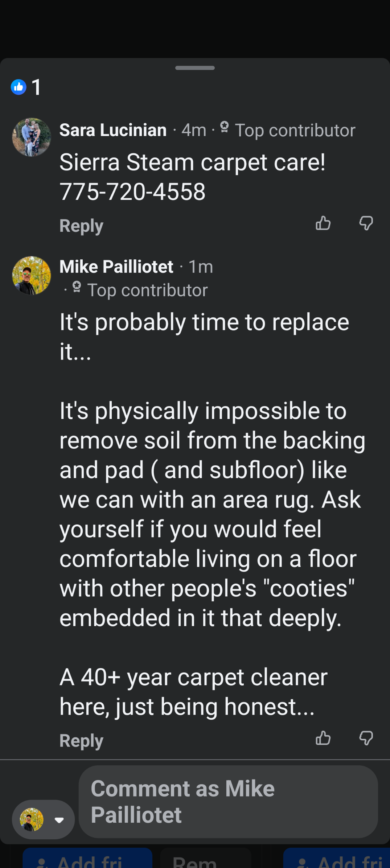This screenshot has height=868, width=390.
Task: Tap the Comment as Mike Pailliotet field
Action: pyautogui.click(x=228, y=802)
